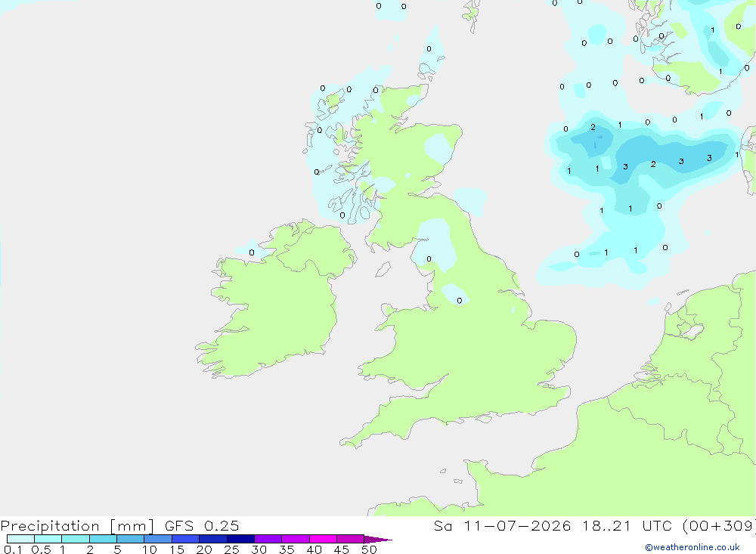Click the 'GFS 0.25' model label
The height and width of the screenshot is (554, 756).
pyautogui.click(x=202, y=525)
